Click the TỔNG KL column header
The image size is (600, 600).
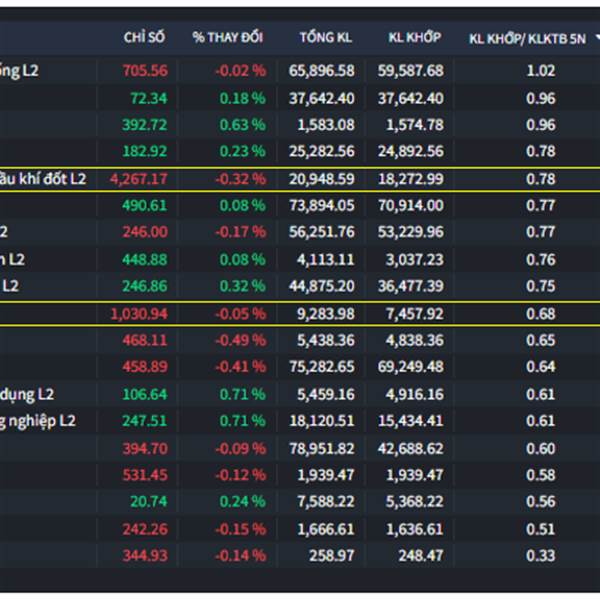[326, 37]
